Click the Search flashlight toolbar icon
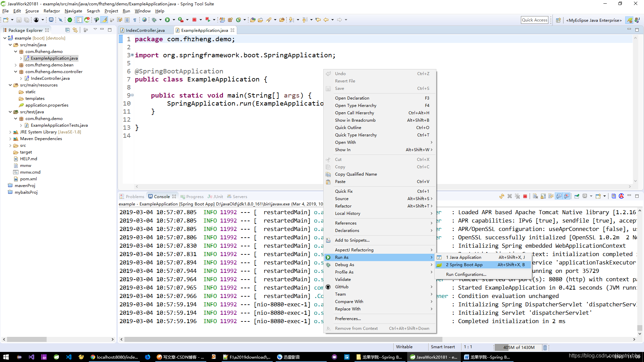 269,20
